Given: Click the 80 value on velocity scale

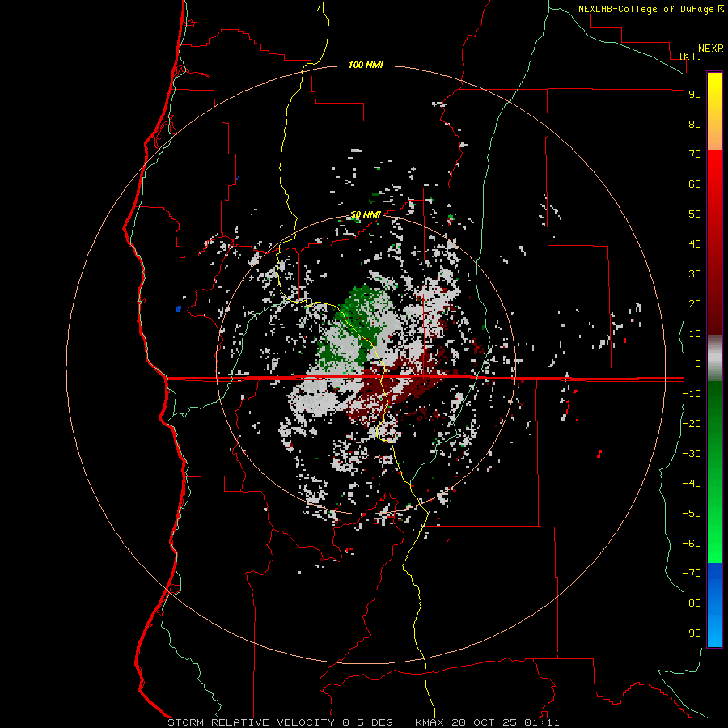Looking at the screenshot, I should 695,124.
